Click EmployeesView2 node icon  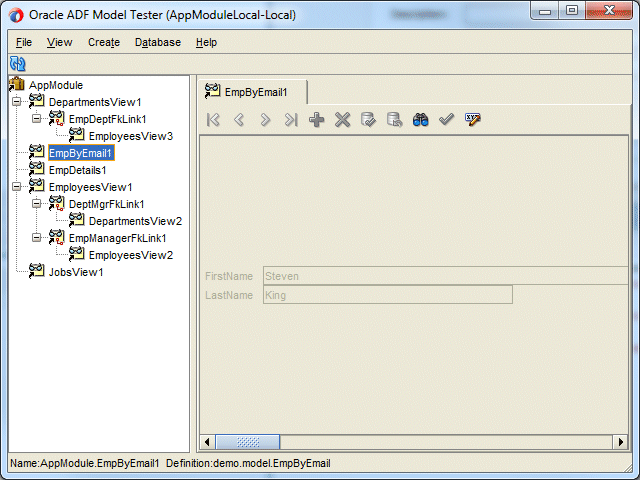(76, 254)
